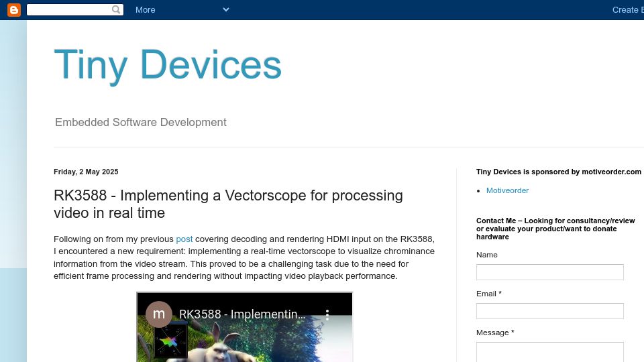The height and width of the screenshot is (362, 644).
Task: Open the Motiveorder sponsor link
Action: [507, 190]
